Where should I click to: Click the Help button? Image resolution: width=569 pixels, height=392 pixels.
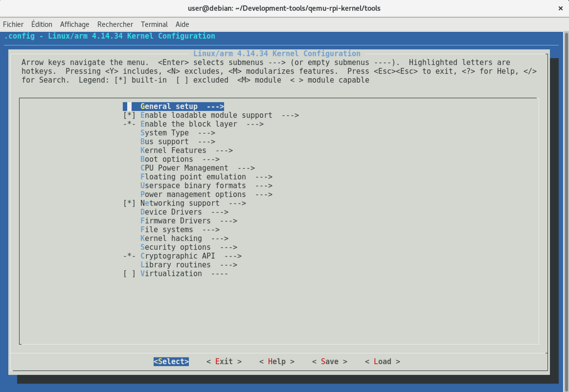tap(277, 361)
